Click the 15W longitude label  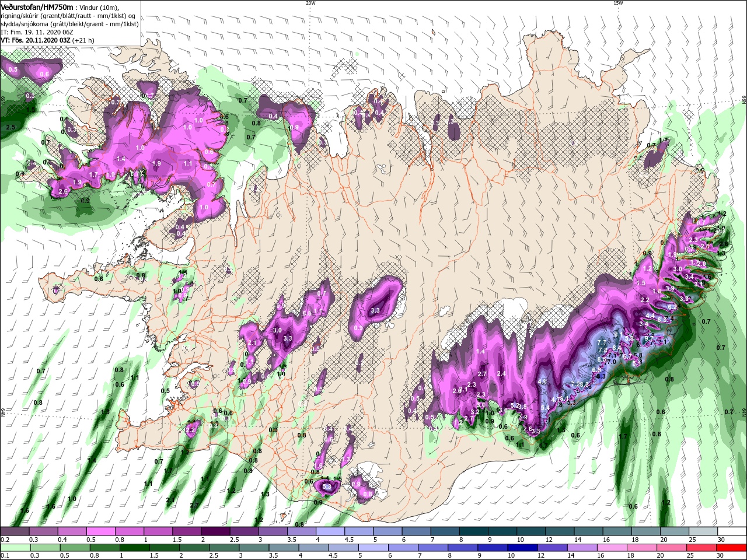(x=618, y=3)
